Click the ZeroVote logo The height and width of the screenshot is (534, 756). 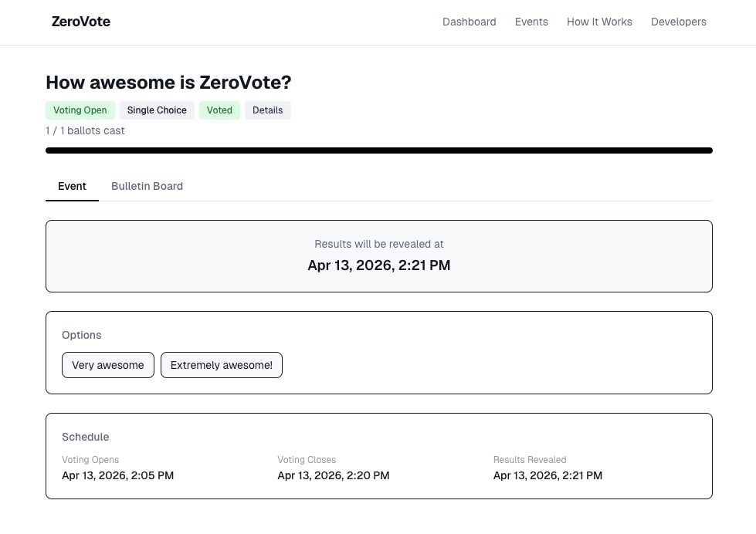point(80,22)
